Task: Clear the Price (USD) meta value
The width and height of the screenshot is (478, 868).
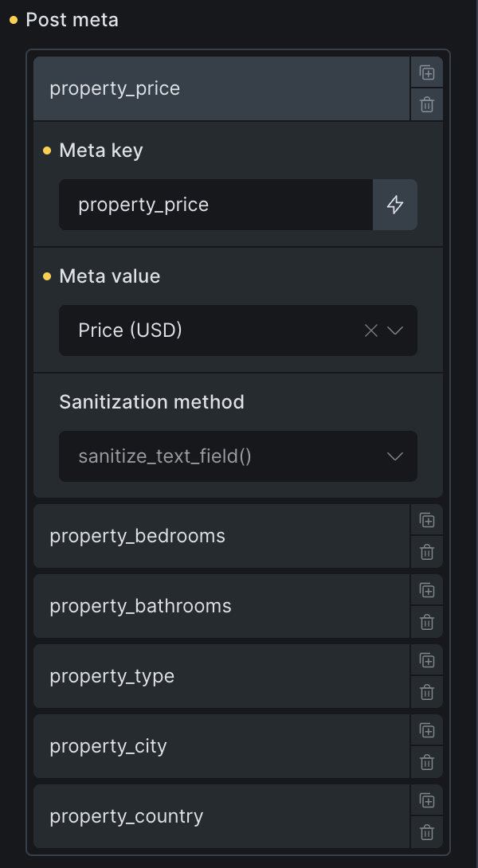Action: point(370,330)
